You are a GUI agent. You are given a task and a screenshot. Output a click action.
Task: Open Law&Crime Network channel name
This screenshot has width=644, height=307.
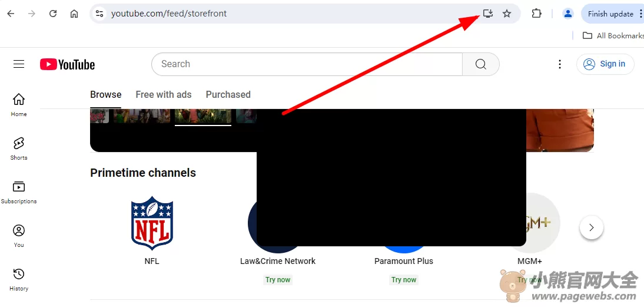(x=278, y=261)
